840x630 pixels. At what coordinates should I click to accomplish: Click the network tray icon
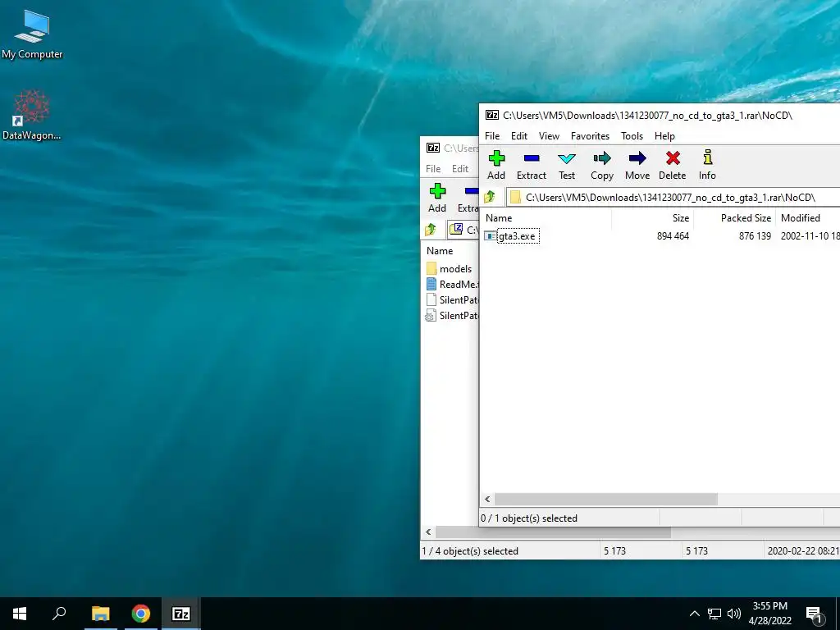click(x=714, y=614)
